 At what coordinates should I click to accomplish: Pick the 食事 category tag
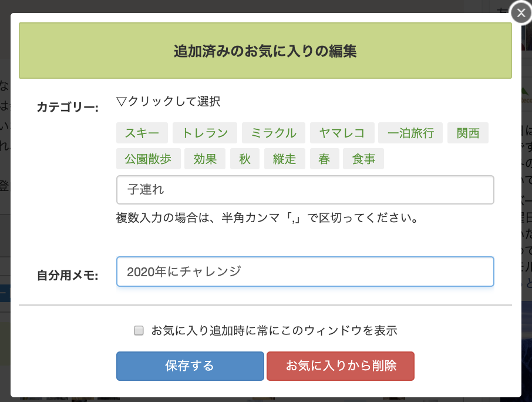(x=363, y=159)
